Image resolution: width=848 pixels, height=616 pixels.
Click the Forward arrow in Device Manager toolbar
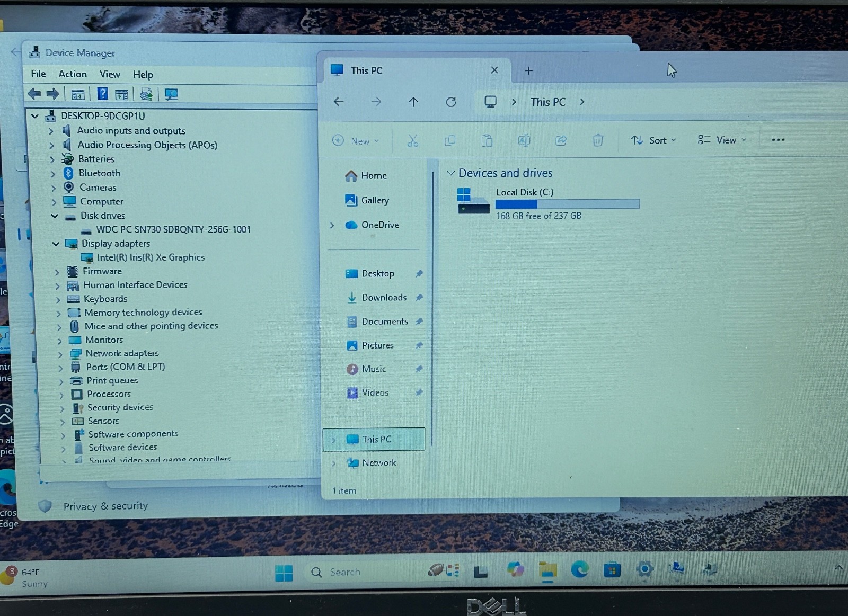[52, 94]
